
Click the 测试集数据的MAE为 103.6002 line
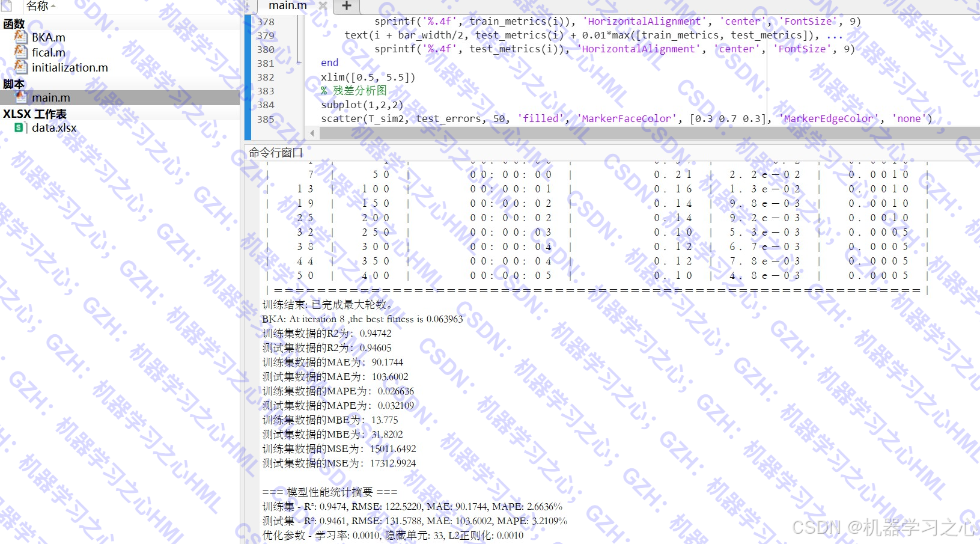coord(335,376)
